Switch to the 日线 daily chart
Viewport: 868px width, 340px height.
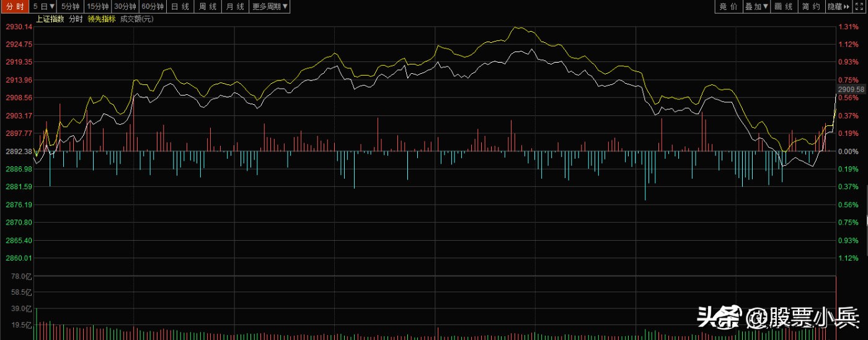[180, 7]
